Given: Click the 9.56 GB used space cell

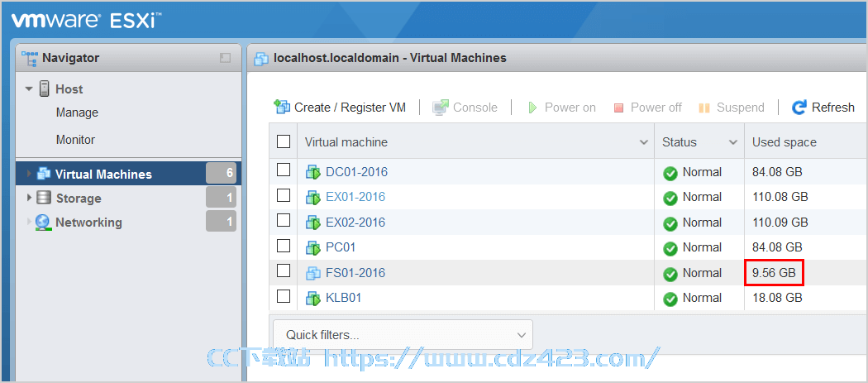Looking at the screenshot, I should [x=774, y=273].
